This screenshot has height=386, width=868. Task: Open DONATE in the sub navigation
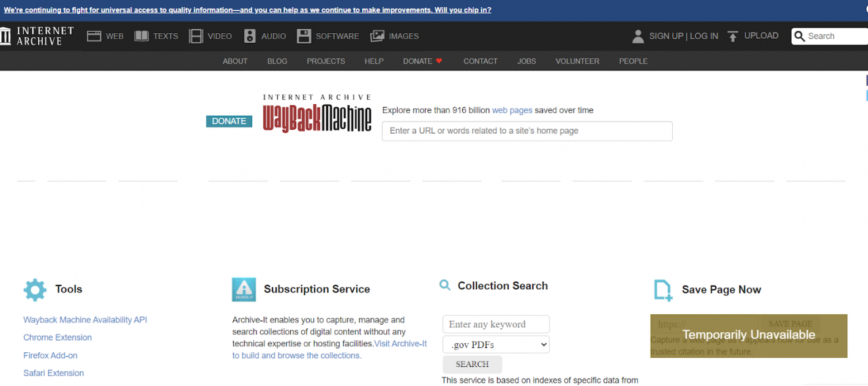pos(417,61)
